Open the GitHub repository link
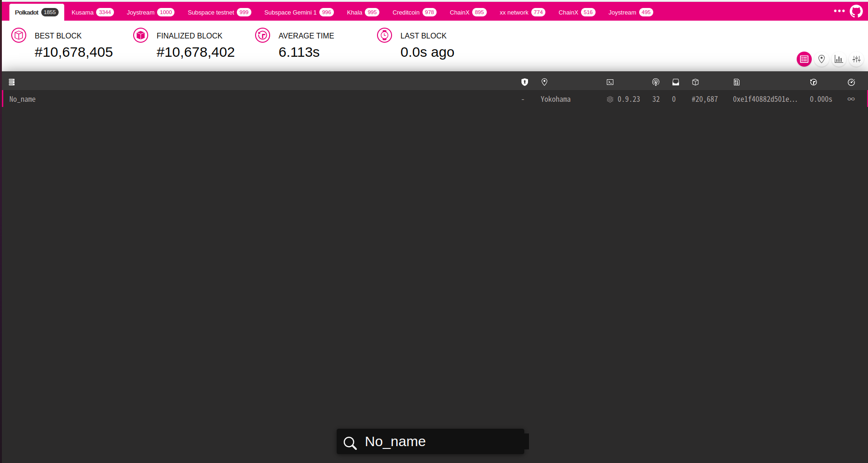Image resolution: width=868 pixels, height=463 pixels. click(x=856, y=10)
